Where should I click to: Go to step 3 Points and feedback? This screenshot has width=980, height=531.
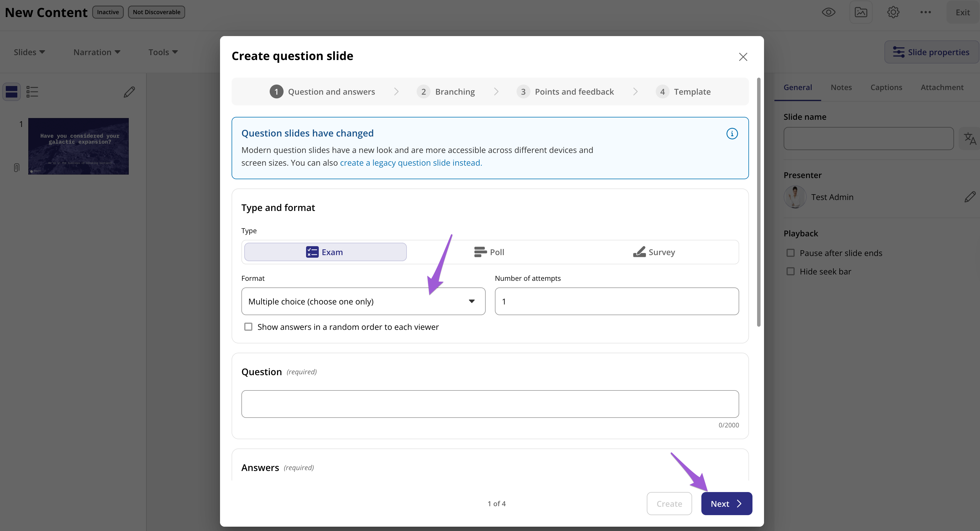565,91
